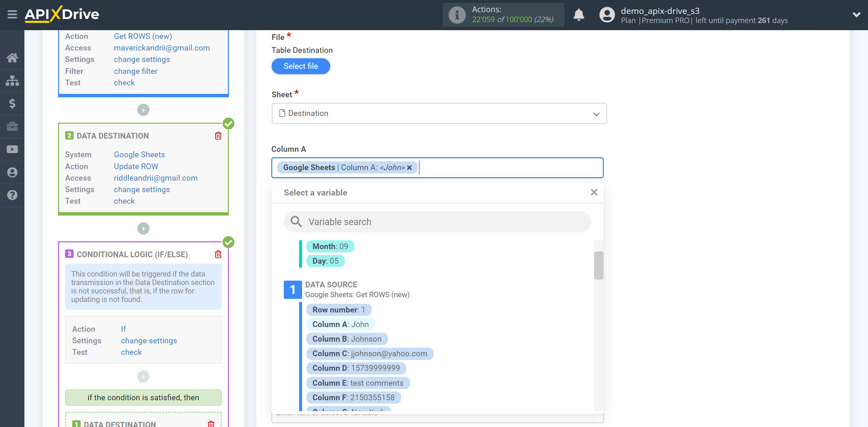Click check test in Data Source
868x427 pixels.
124,83
